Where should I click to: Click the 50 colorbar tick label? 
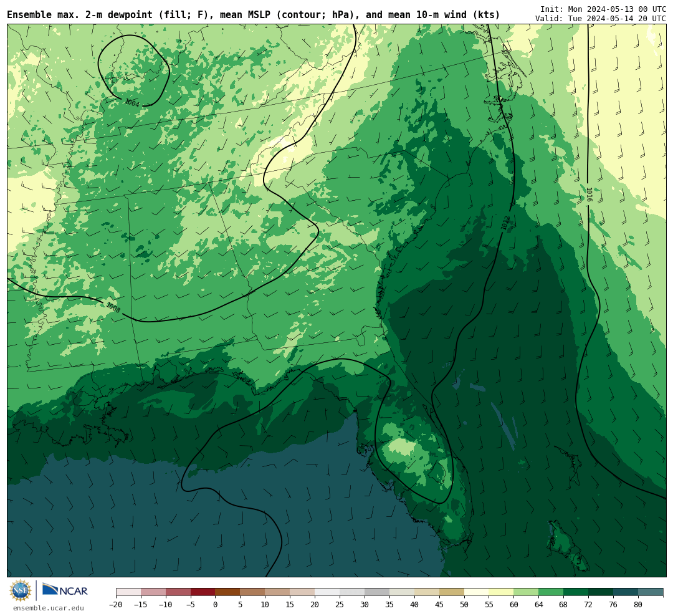point(464,605)
